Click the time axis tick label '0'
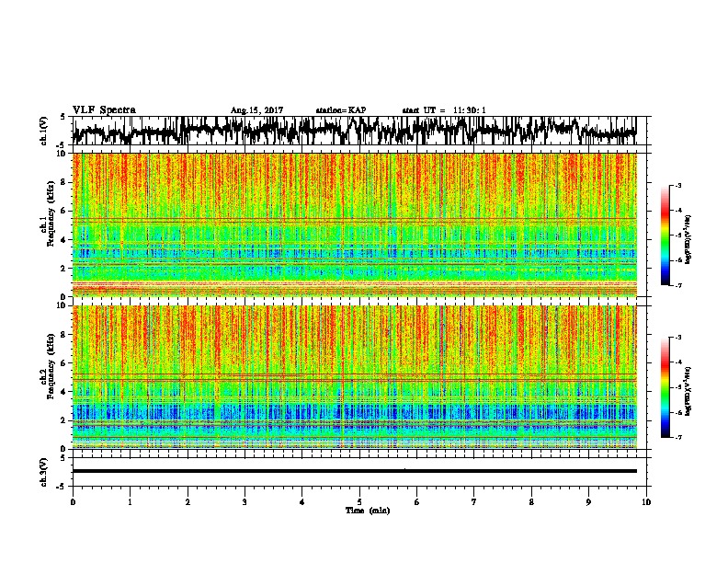Screen dimensions: 728x563 73,502
